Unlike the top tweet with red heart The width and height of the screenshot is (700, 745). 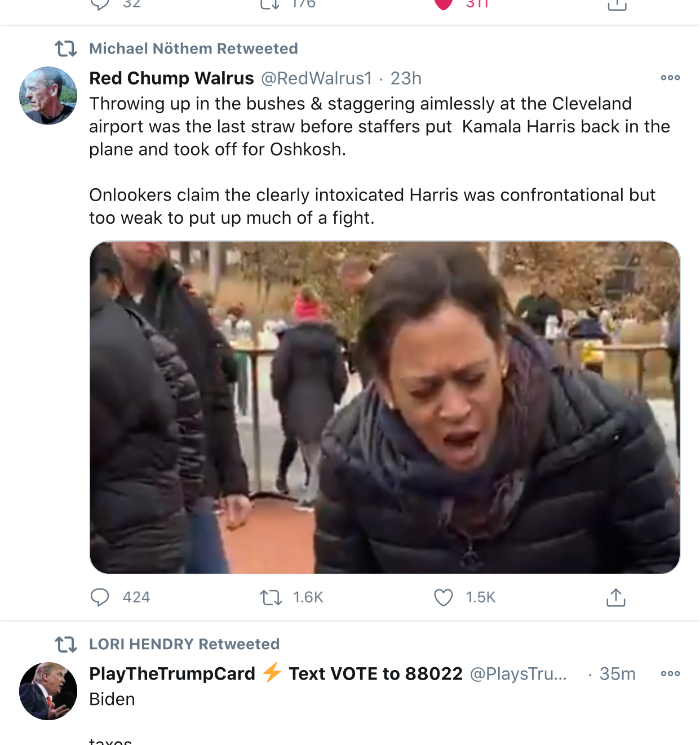click(444, 5)
